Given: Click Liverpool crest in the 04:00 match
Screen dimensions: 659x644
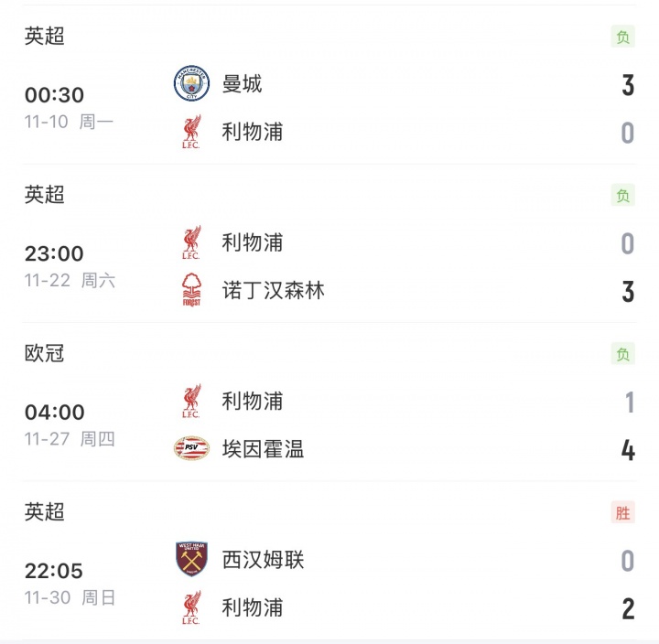Looking at the screenshot, I should pyautogui.click(x=191, y=402).
